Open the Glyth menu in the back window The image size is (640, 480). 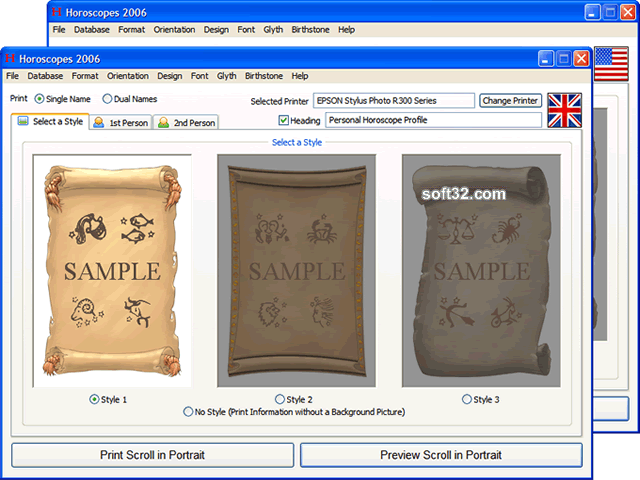click(x=273, y=29)
